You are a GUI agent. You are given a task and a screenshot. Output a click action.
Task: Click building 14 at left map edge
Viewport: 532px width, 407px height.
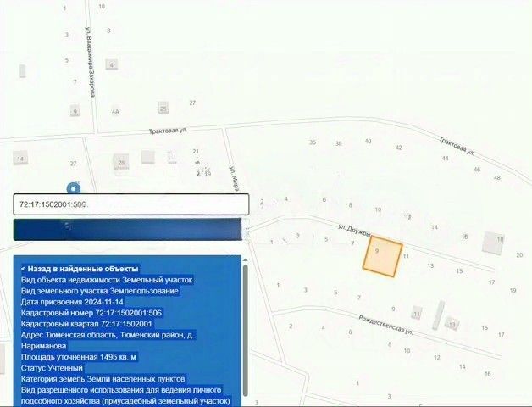(20, 159)
